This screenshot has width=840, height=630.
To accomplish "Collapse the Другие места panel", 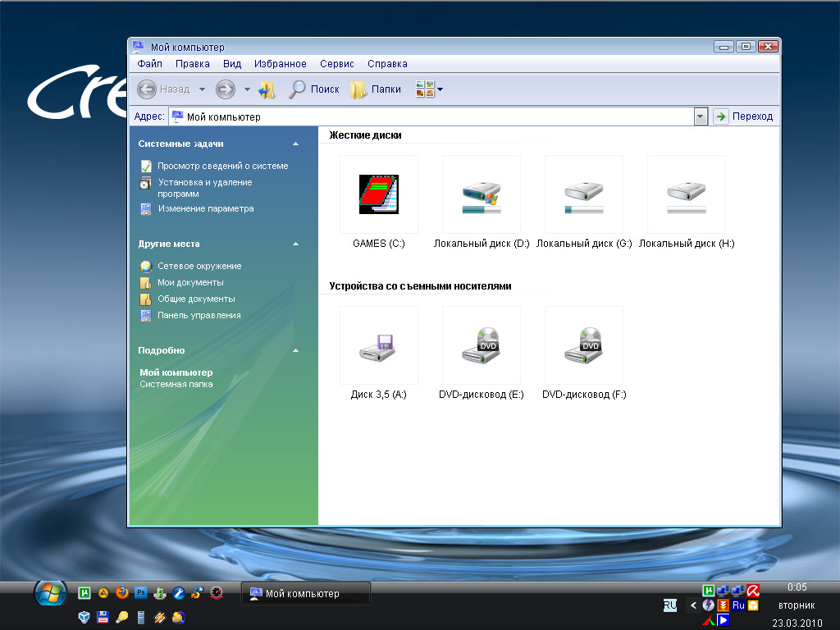I will pos(295,244).
